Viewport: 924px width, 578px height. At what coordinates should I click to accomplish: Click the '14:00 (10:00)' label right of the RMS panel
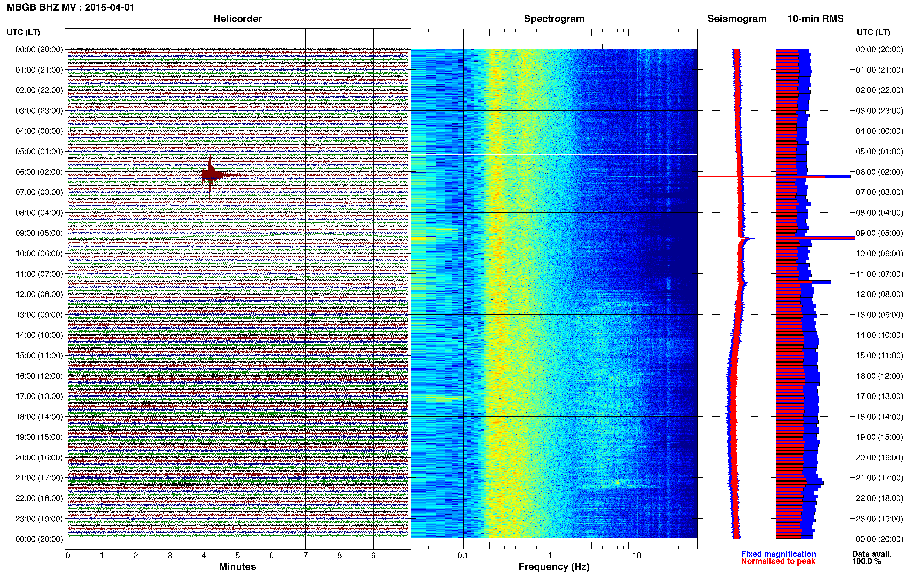point(880,335)
